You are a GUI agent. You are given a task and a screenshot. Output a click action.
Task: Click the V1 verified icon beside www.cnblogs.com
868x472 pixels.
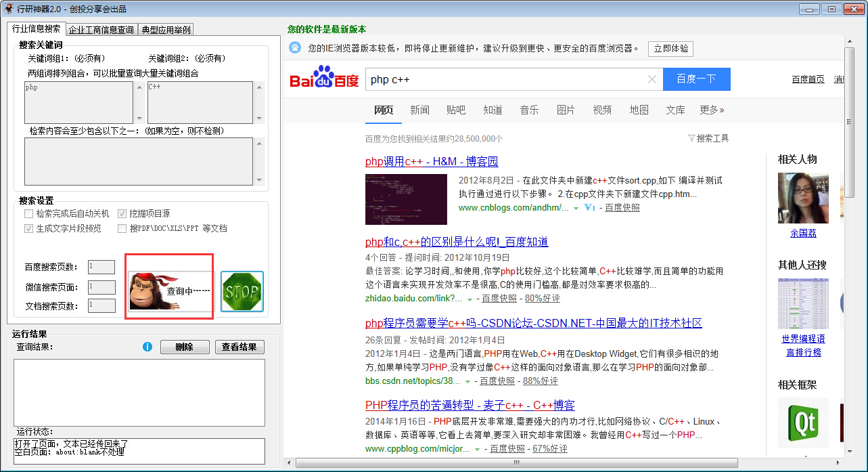click(x=589, y=208)
